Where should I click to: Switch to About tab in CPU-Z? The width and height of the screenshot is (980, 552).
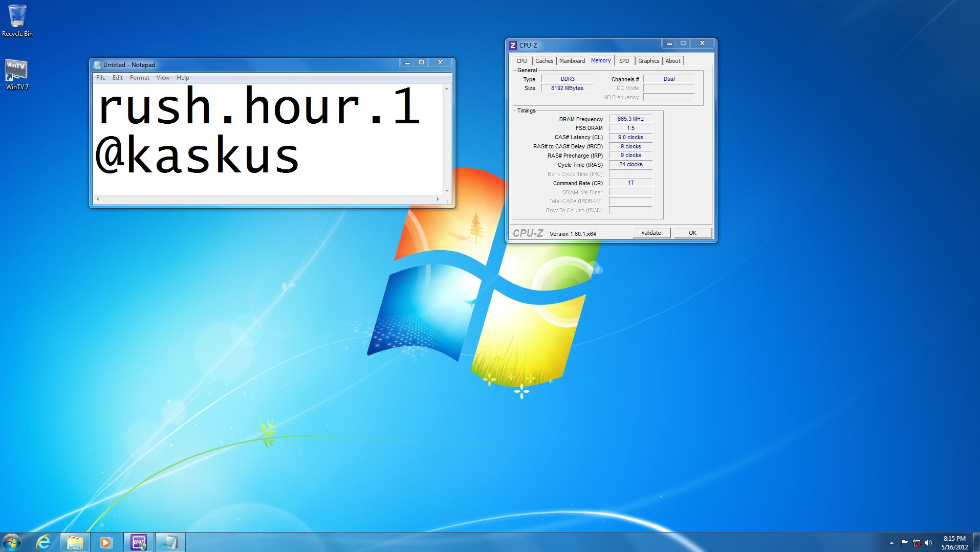673,61
